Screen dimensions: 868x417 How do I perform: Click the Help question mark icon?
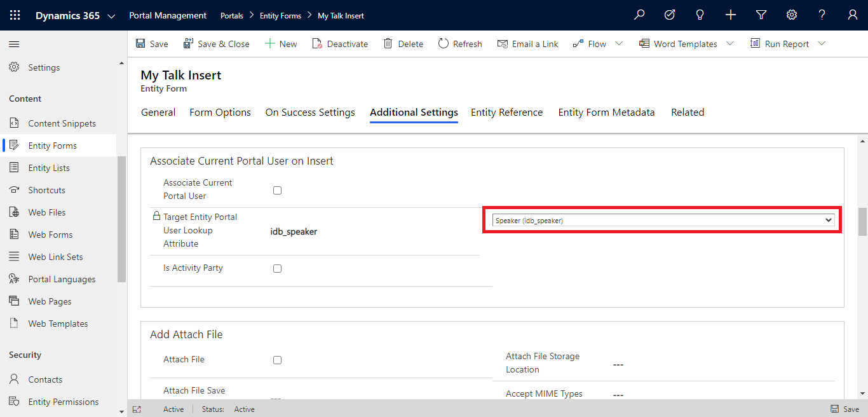(x=822, y=15)
